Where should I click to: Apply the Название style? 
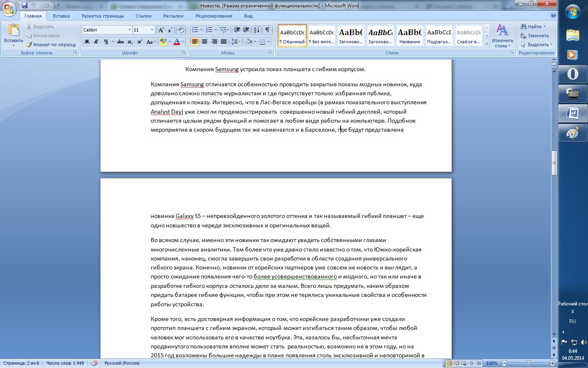click(x=410, y=36)
